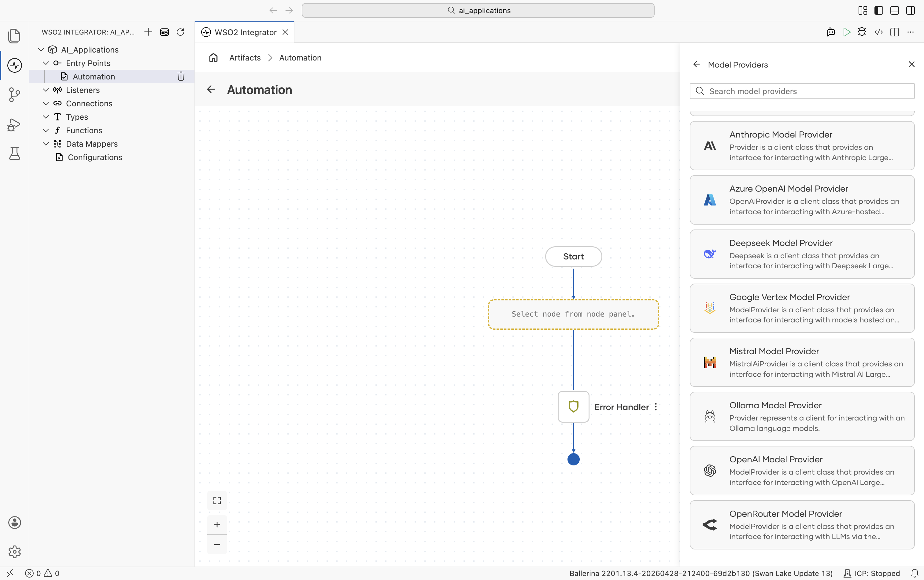Delete the Automation entry point with trash icon
The width and height of the screenshot is (924, 580).
(x=181, y=76)
